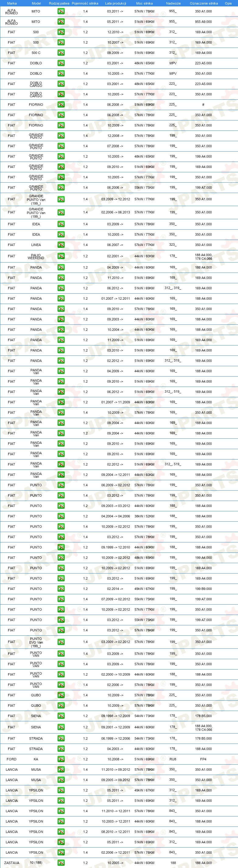Click the Lata produkcji column header

[x=116, y=3]
